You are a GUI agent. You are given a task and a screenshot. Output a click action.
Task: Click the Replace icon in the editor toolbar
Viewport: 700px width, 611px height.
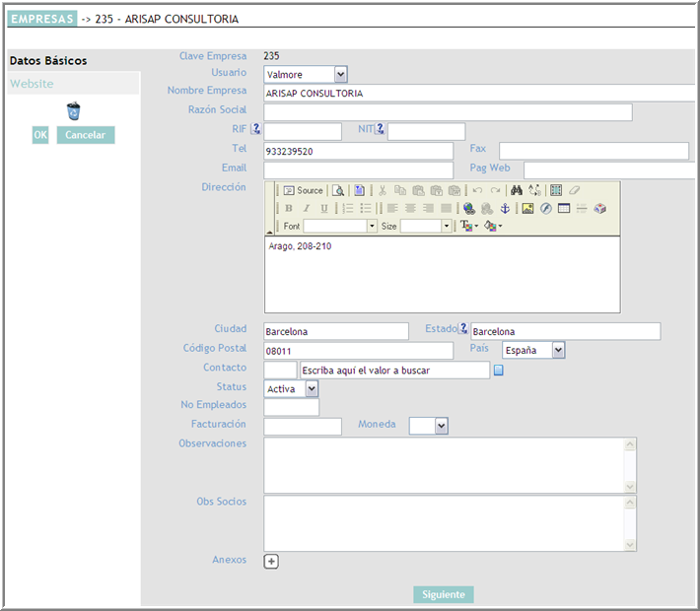tap(534, 190)
